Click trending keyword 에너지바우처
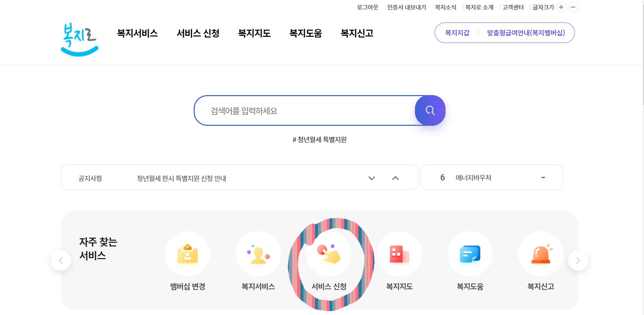The height and width of the screenshot is (315, 644). click(473, 178)
